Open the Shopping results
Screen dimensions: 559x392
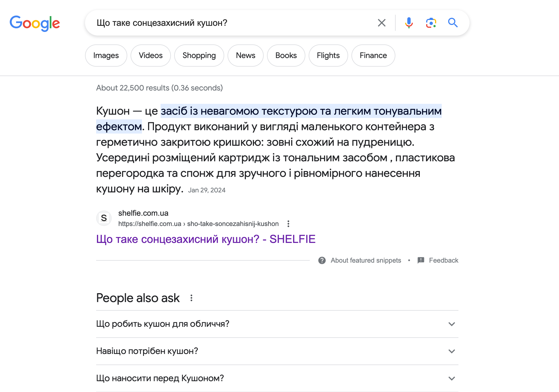tap(199, 55)
